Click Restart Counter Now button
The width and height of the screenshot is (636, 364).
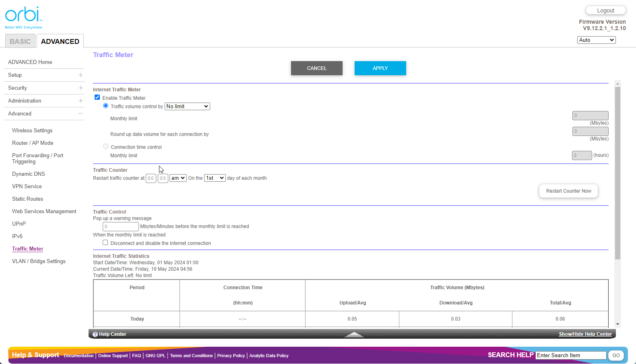point(568,191)
